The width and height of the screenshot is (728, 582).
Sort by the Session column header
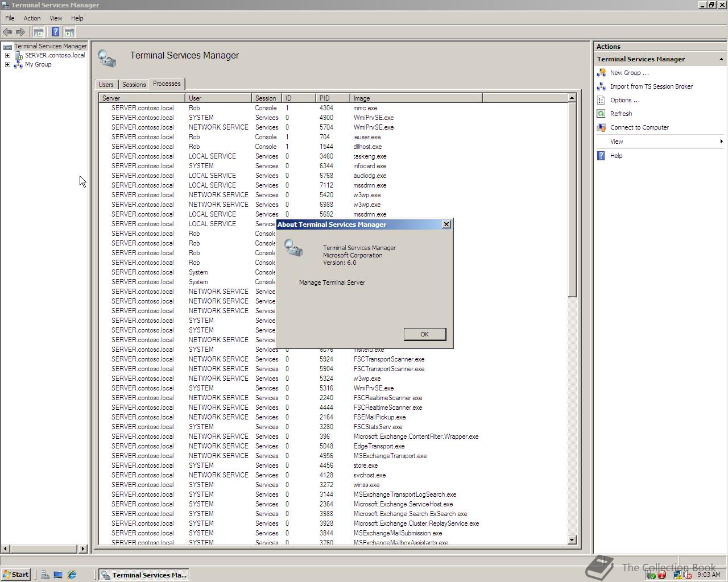pyautogui.click(x=266, y=98)
